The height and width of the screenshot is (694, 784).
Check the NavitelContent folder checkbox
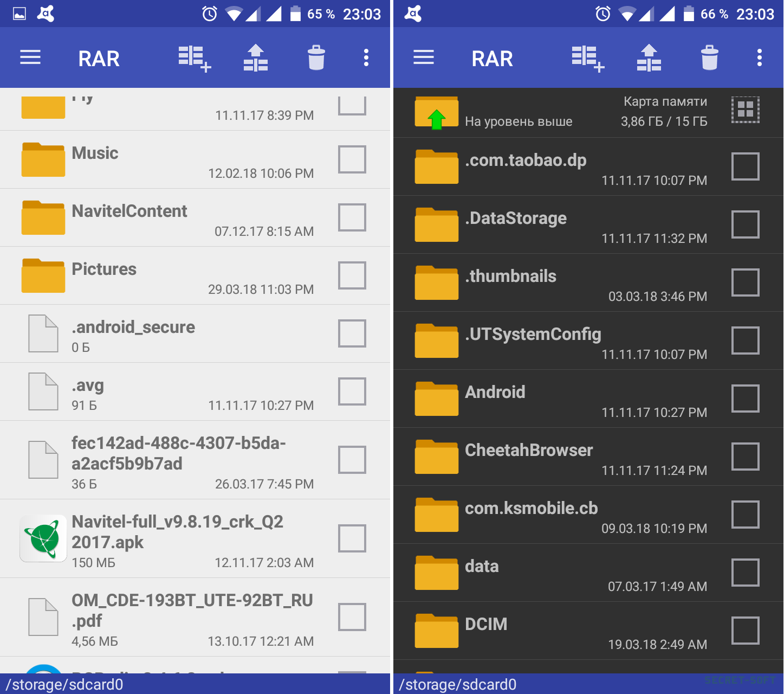point(352,217)
